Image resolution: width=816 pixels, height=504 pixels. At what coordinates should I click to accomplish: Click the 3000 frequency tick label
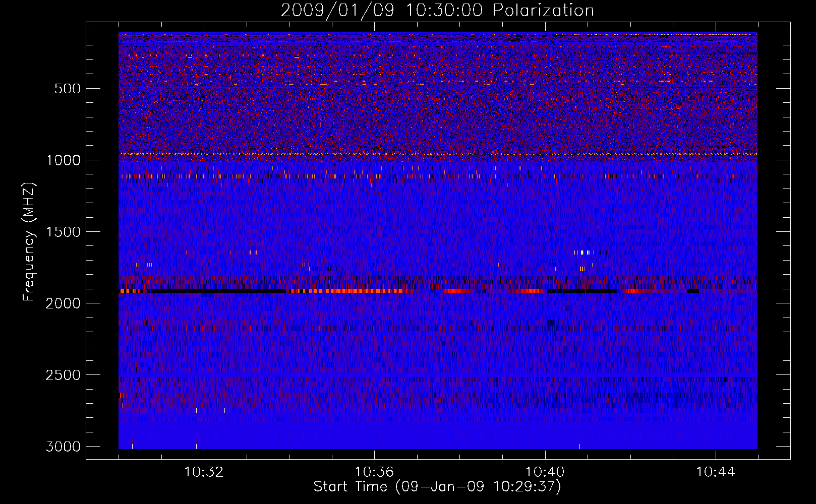coord(63,447)
